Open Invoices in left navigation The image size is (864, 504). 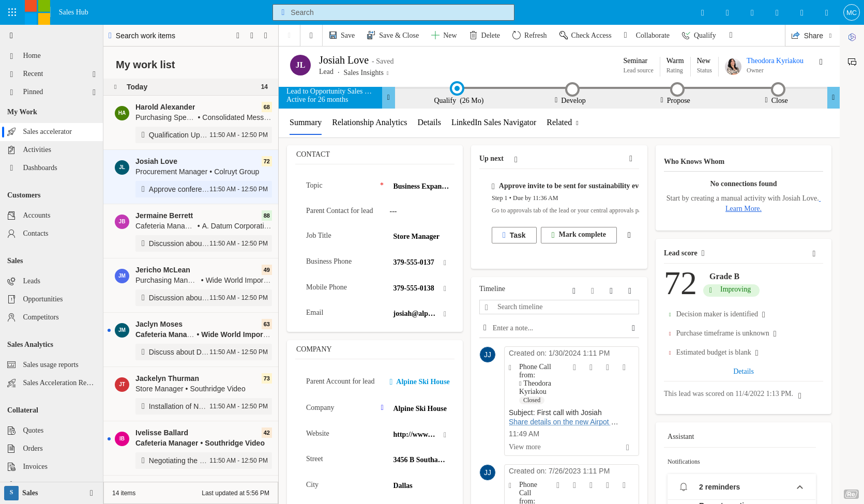(52, 466)
